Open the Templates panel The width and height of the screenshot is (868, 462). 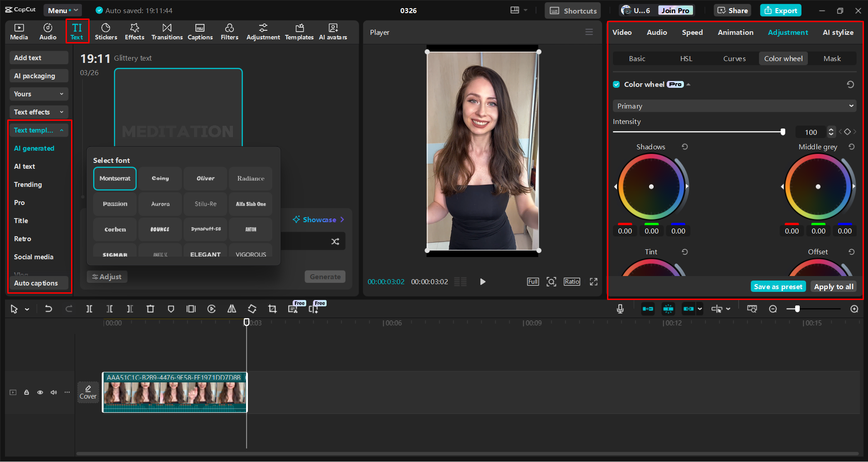299,32
